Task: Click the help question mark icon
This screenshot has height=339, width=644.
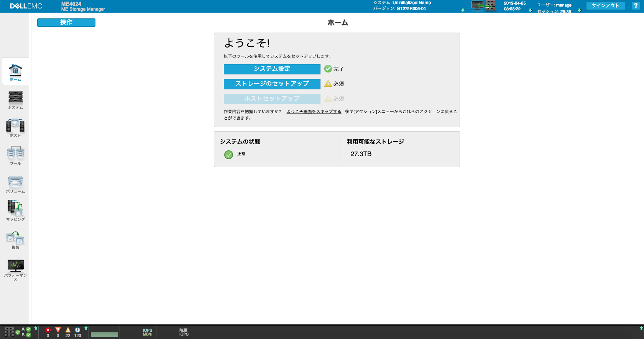Action: (636, 5)
